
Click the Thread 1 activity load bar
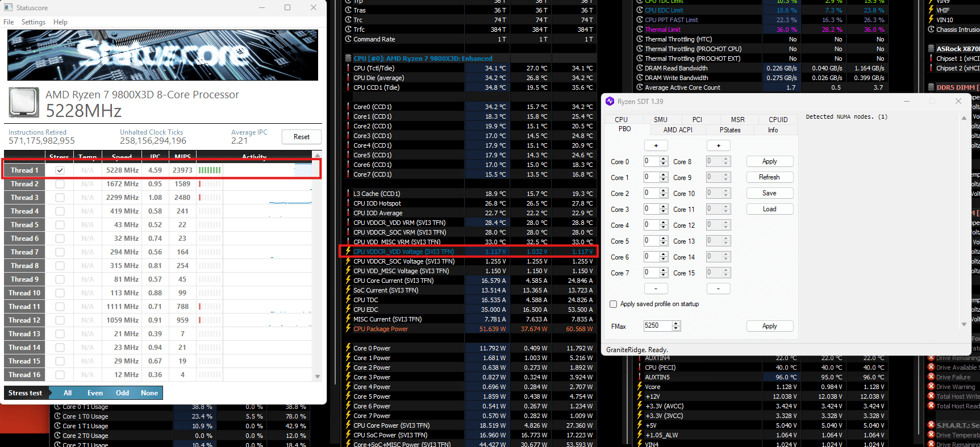[x=210, y=170]
